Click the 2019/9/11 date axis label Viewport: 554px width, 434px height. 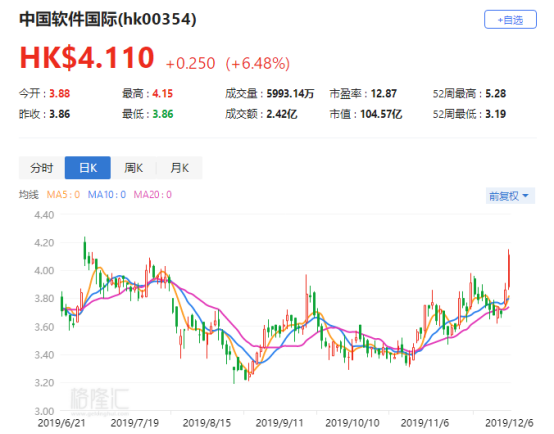(x=279, y=423)
